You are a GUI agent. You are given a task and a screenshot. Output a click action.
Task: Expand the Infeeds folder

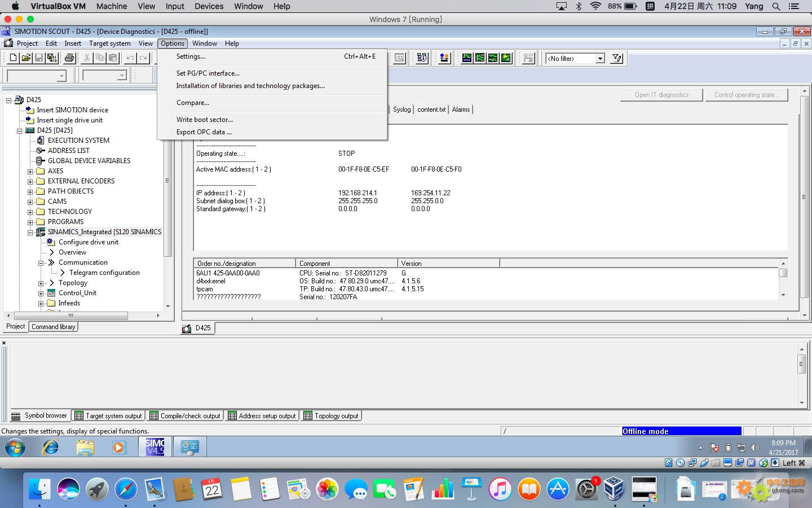click(41, 303)
